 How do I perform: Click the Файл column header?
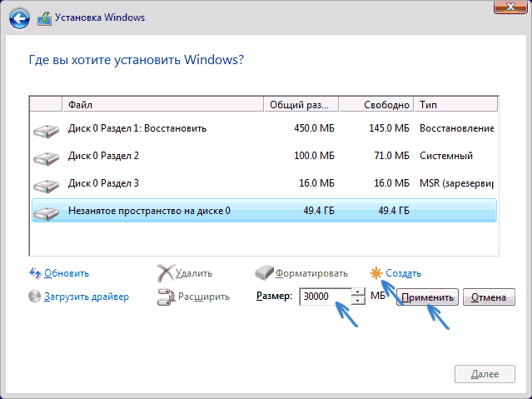(163, 105)
